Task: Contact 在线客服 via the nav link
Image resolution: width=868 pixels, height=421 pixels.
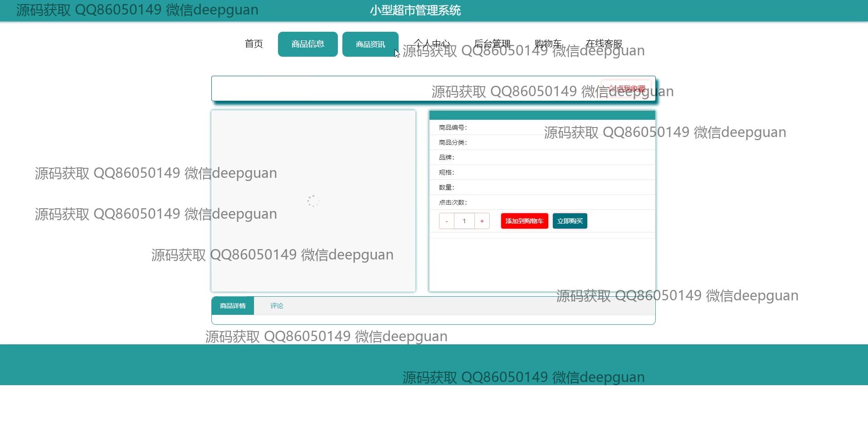Action: [x=604, y=44]
